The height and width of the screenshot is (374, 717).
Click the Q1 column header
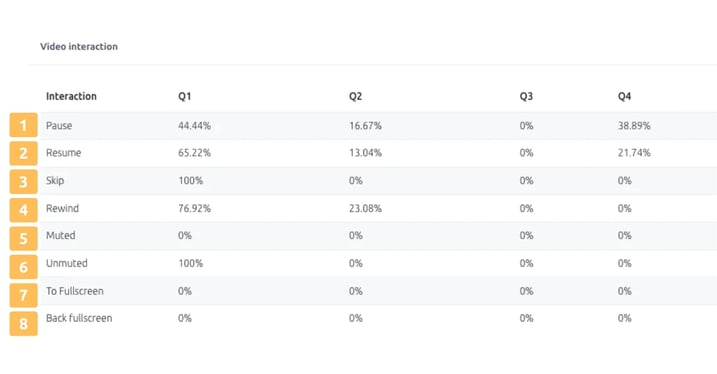185,96
